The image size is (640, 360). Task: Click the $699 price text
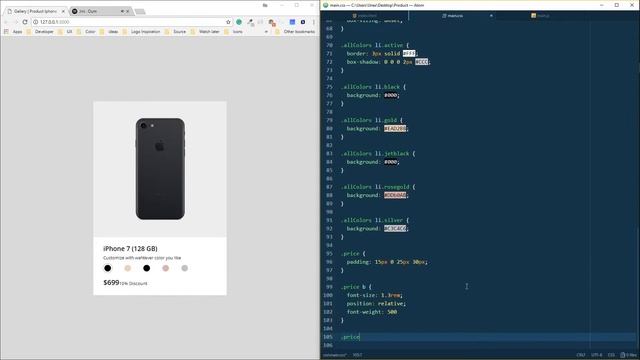point(111,282)
